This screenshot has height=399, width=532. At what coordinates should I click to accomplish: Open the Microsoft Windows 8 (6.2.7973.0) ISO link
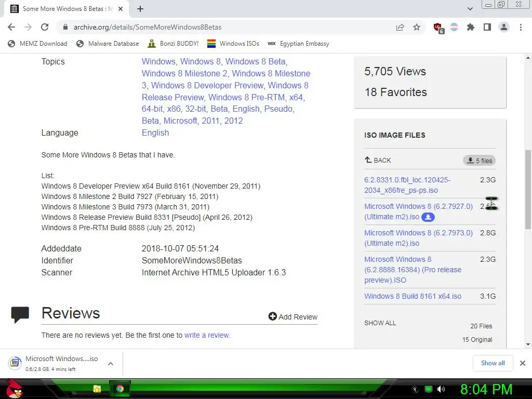(x=418, y=238)
